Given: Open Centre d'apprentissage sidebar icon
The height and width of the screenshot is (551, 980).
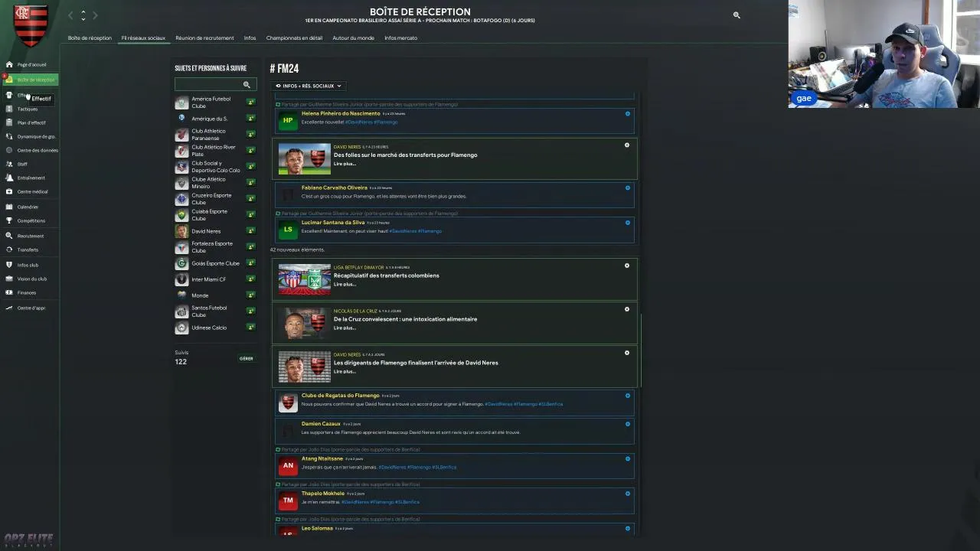Looking at the screenshot, I should [x=9, y=308].
